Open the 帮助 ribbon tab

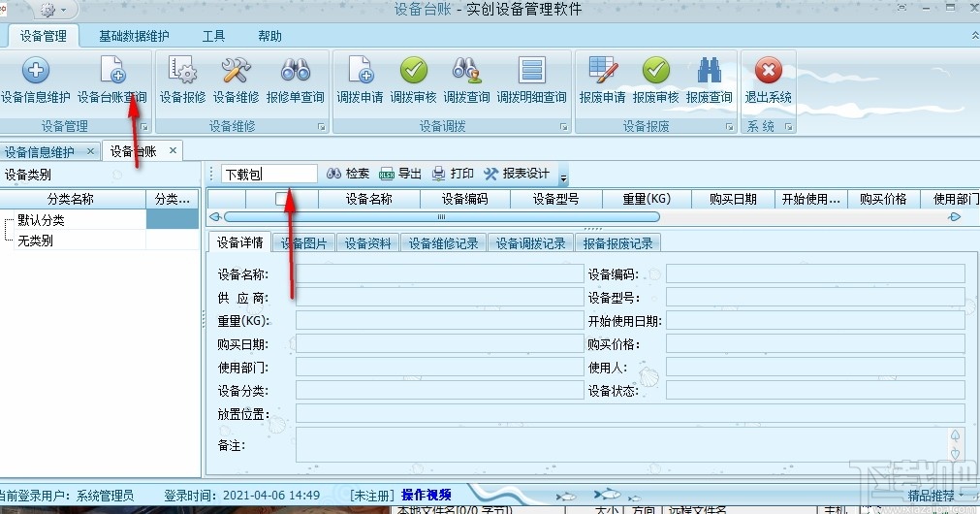269,36
